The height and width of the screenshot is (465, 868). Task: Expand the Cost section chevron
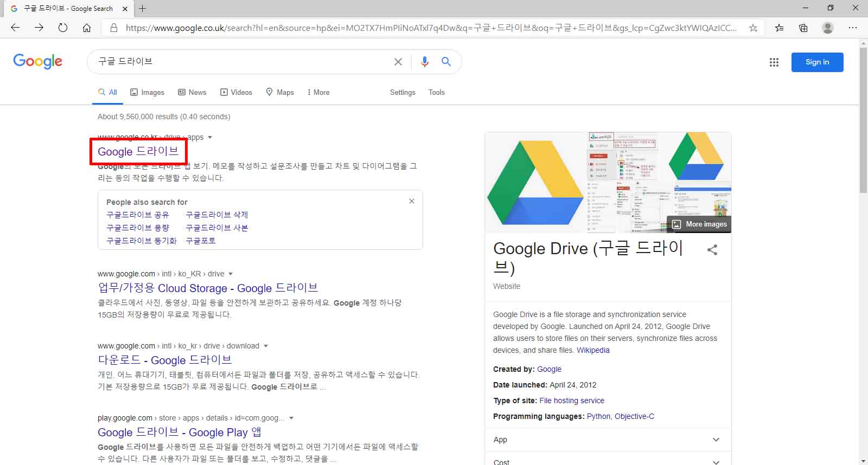[x=716, y=462]
